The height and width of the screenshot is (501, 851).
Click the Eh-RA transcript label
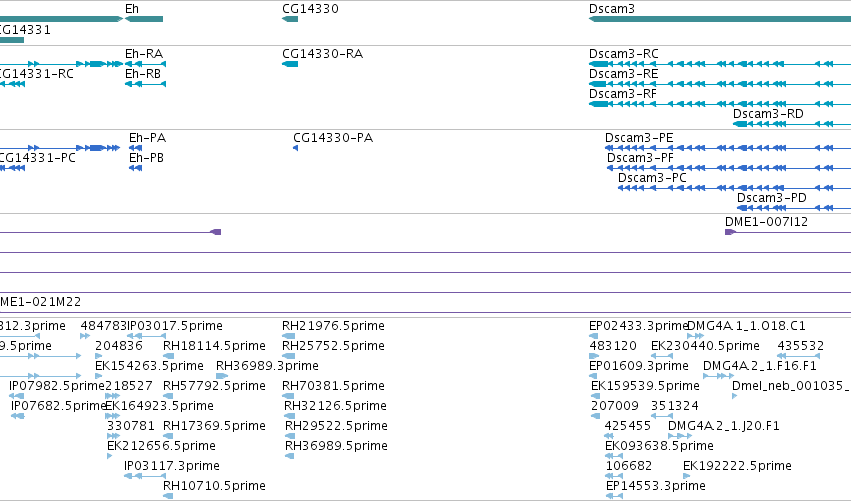(x=144, y=54)
